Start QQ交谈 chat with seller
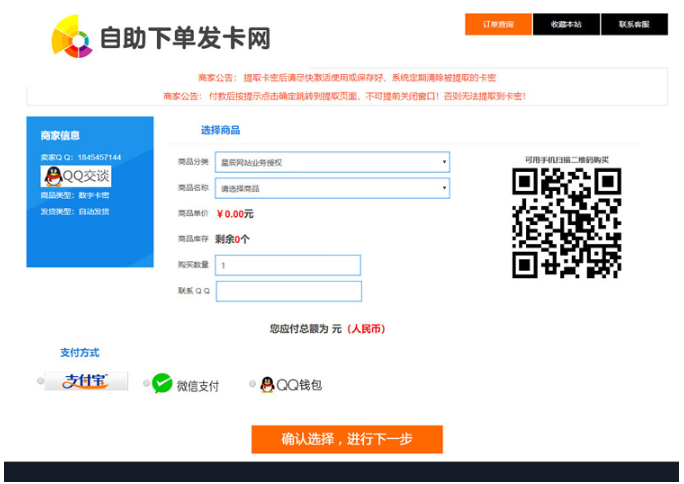 coord(76,176)
